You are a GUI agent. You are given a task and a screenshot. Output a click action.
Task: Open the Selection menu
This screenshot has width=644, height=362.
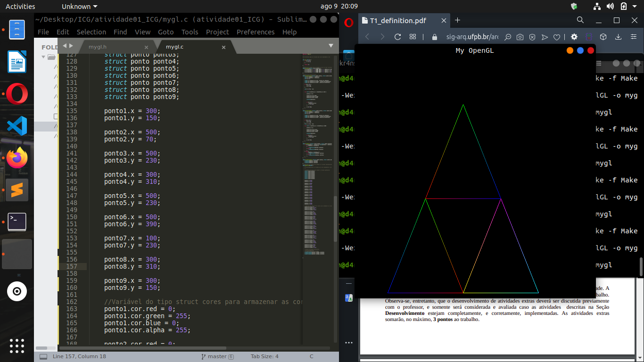pos(91,32)
